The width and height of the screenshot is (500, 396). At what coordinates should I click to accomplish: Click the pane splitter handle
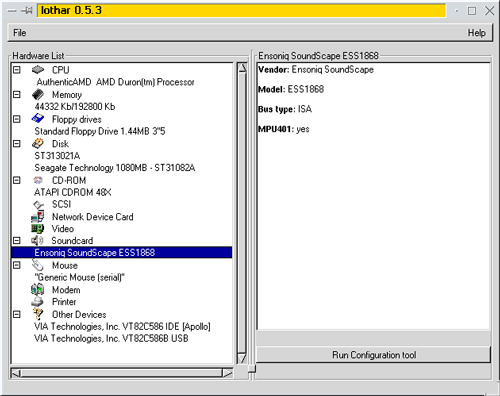[252, 369]
